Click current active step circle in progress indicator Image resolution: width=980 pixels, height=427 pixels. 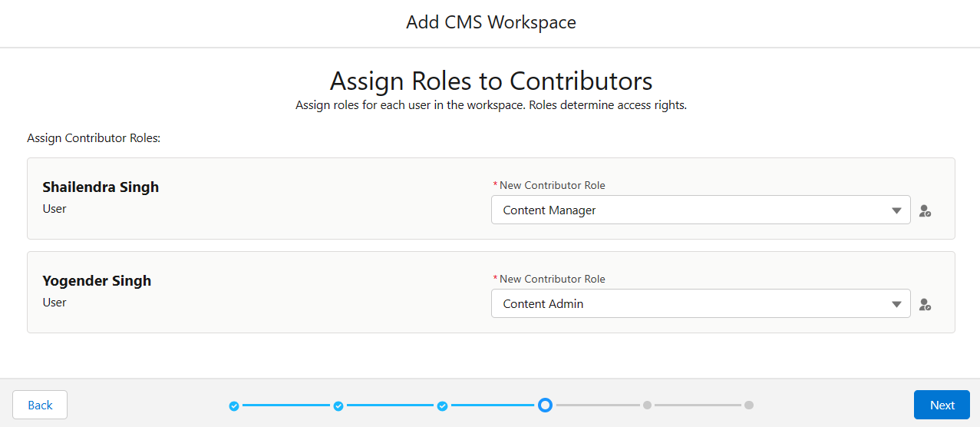point(545,405)
